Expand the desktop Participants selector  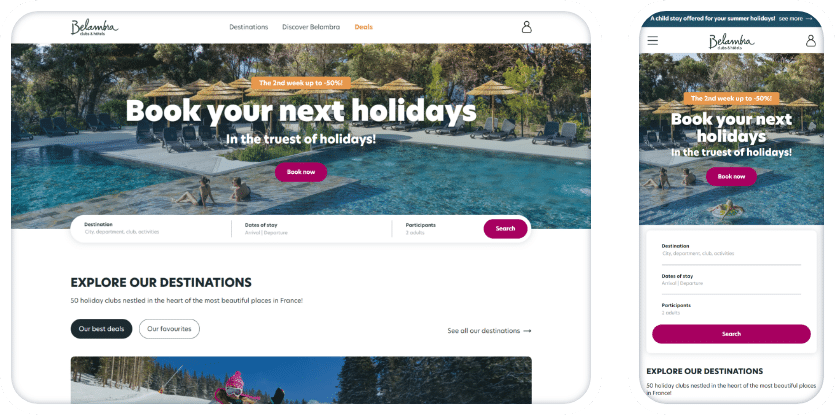[437, 229]
